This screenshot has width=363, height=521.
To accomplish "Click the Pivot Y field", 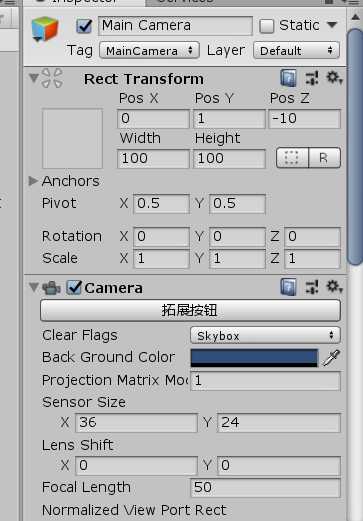I will pyautogui.click(x=237, y=204).
